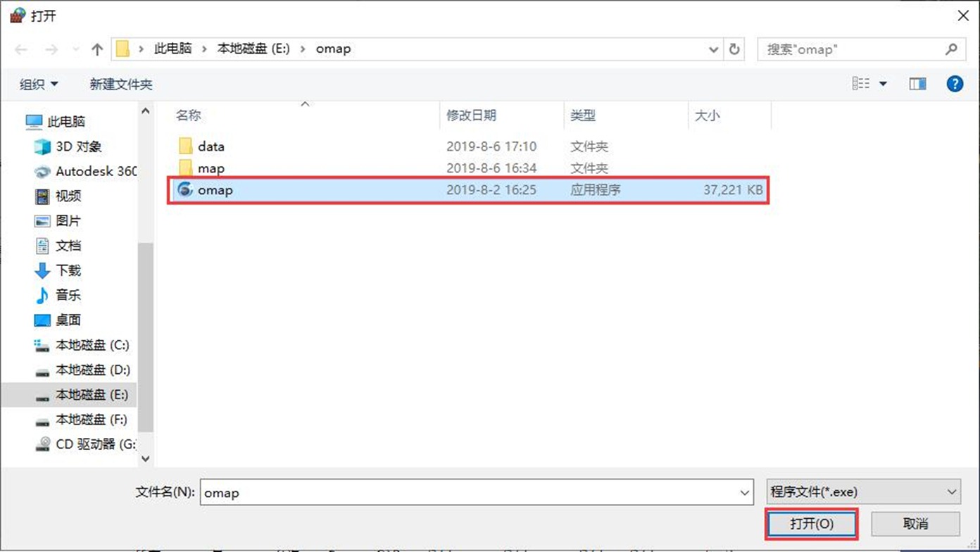Expand the address bar history dropdown
The image size is (980, 552).
[714, 49]
